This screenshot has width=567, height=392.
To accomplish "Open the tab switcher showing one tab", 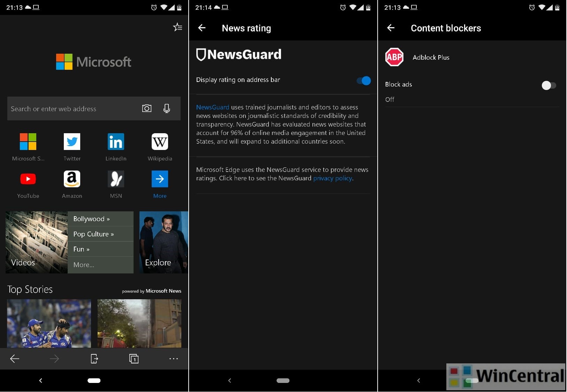I will (x=134, y=359).
